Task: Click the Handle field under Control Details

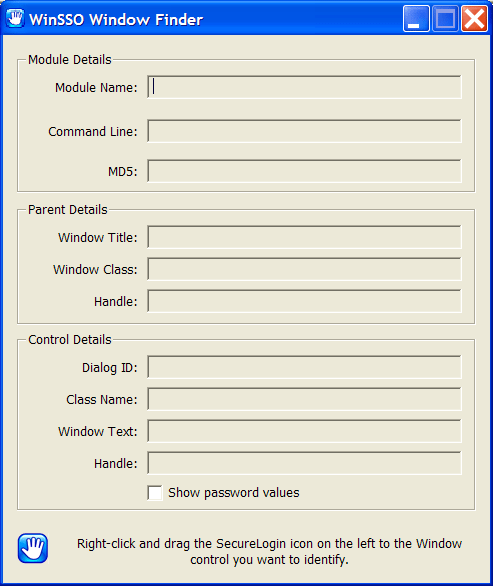Action: 304,463
